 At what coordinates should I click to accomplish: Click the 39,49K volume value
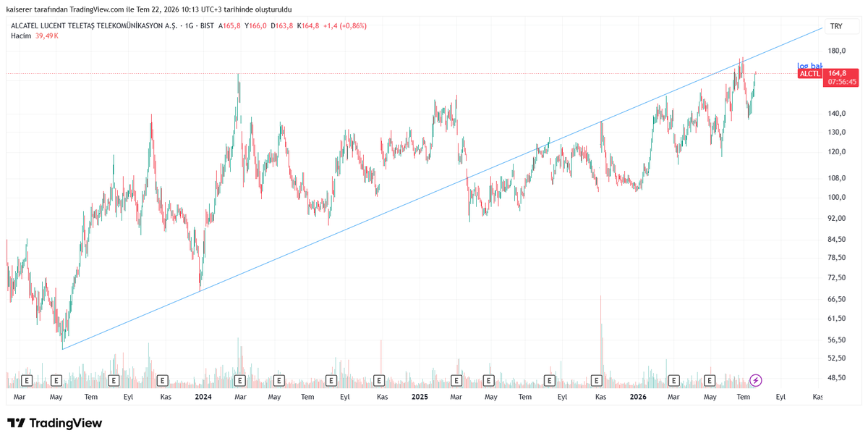pos(47,35)
